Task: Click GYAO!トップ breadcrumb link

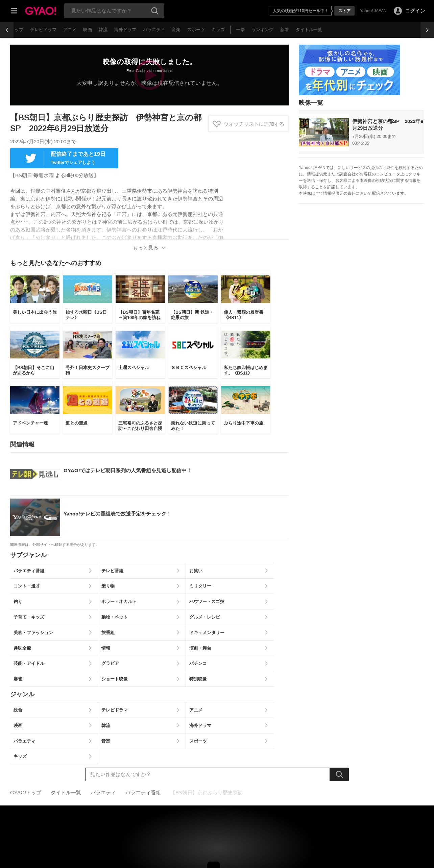Action: pyautogui.click(x=26, y=793)
